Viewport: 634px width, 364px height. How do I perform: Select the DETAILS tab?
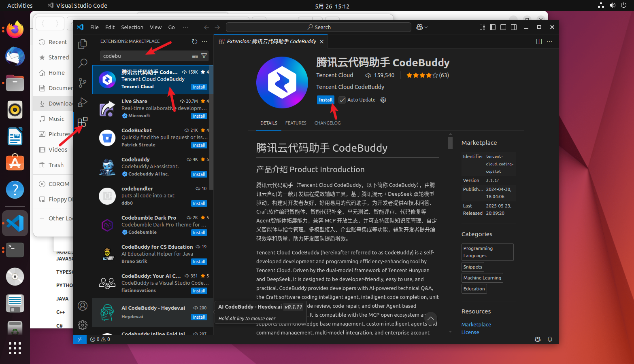[269, 123]
